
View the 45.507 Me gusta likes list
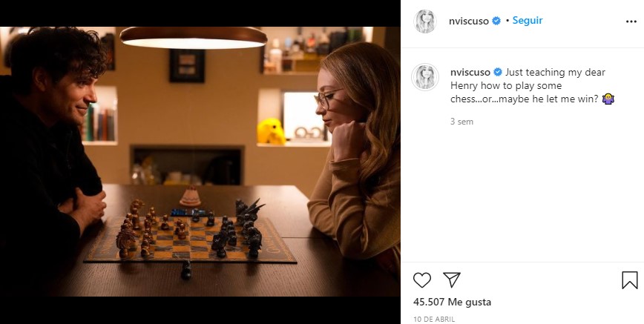pos(452,302)
